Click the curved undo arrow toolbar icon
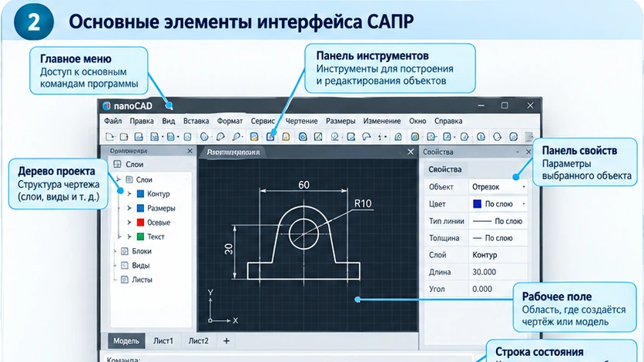 click(367, 136)
